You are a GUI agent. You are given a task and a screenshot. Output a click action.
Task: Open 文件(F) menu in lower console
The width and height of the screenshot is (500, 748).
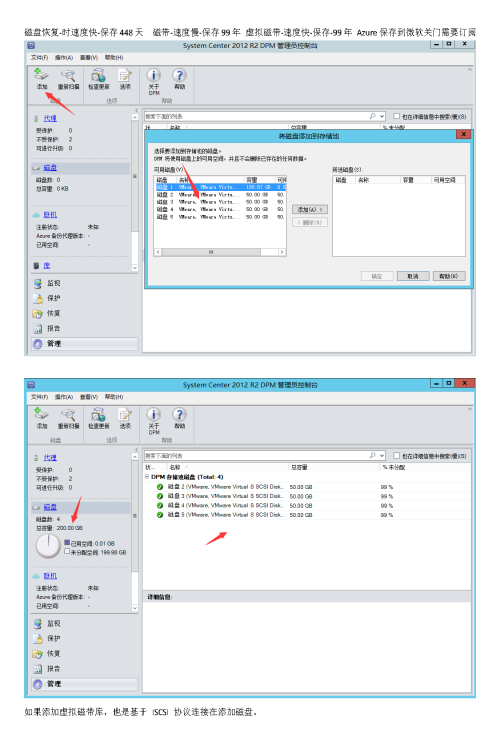point(39,397)
